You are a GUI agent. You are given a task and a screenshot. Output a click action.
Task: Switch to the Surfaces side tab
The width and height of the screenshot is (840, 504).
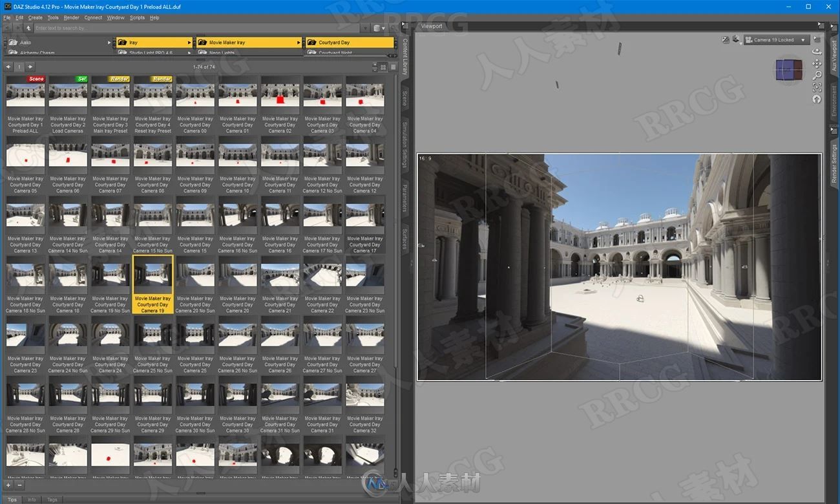coord(405,238)
